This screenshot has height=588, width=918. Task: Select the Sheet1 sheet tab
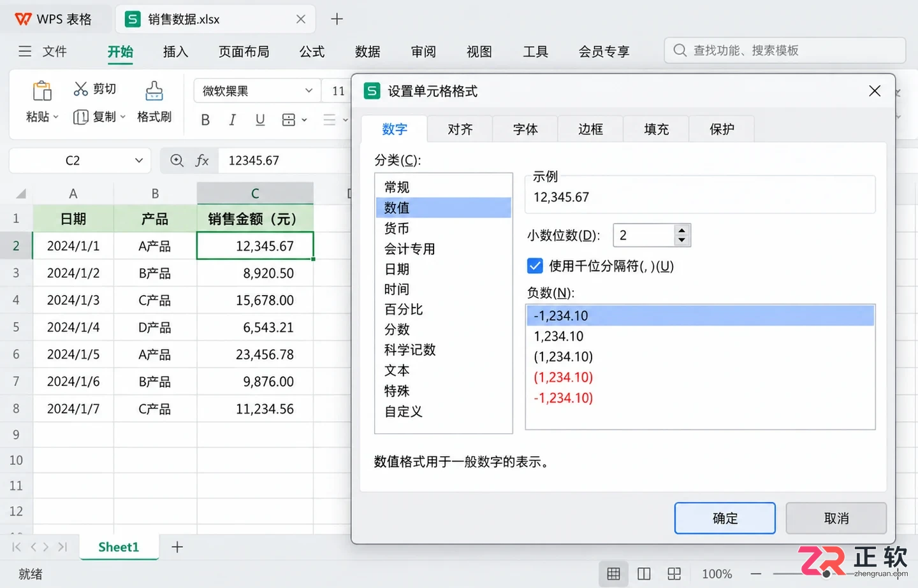pos(119,547)
